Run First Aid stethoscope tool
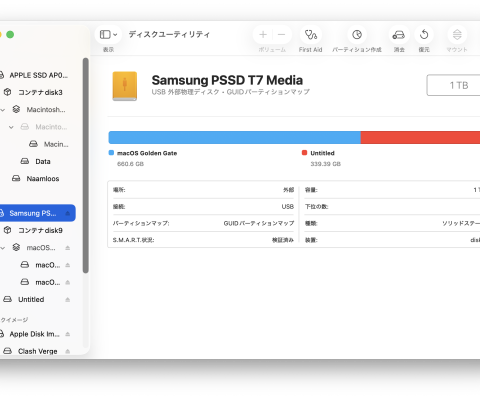This screenshot has width=480, height=399. pyautogui.click(x=311, y=34)
